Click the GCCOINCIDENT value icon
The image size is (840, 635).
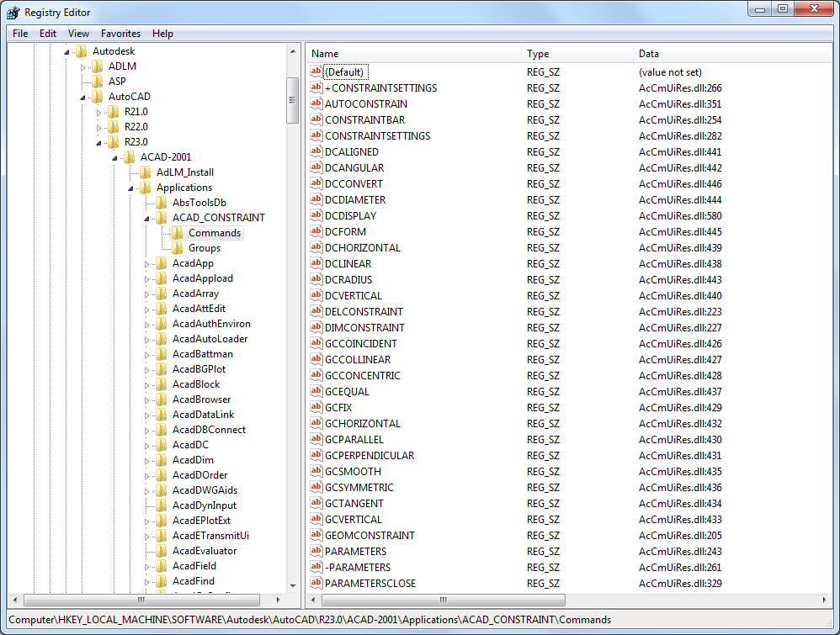tap(316, 343)
